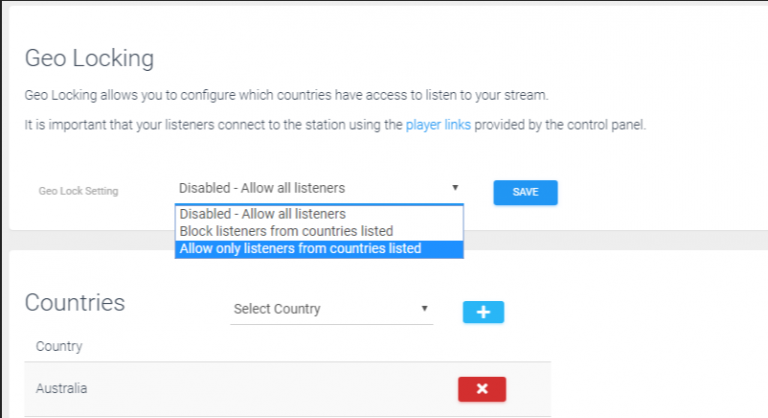Click the Countries section heading
Image resolution: width=768 pixels, height=418 pixels.
[75, 302]
